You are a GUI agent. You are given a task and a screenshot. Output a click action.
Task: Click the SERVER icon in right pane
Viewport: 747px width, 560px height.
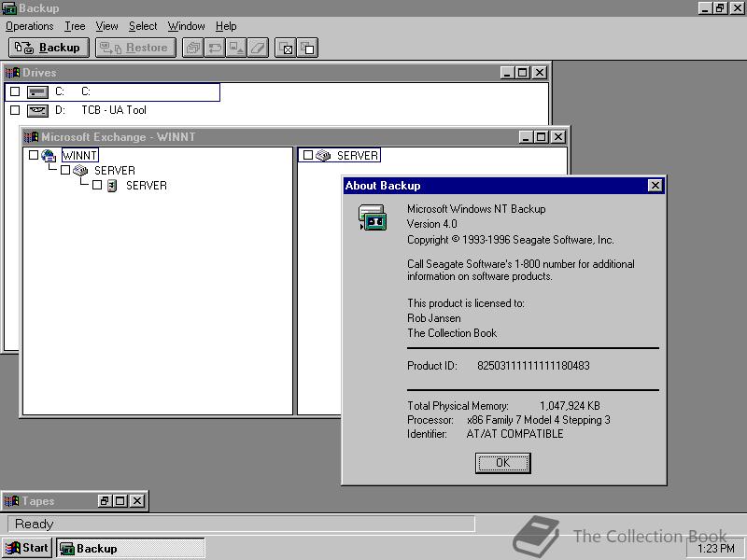coord(323,155)
